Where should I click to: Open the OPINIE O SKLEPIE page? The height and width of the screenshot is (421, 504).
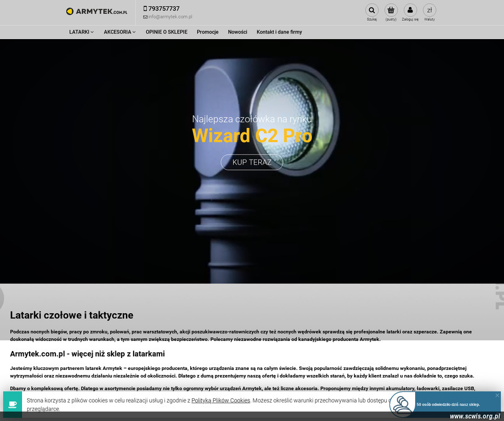click(166, 32)
